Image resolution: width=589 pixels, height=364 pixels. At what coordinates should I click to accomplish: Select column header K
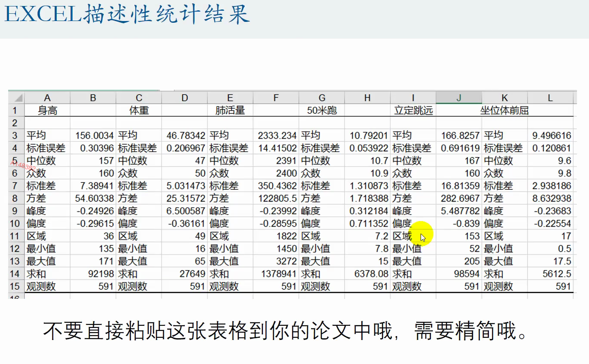coord(505,98)
